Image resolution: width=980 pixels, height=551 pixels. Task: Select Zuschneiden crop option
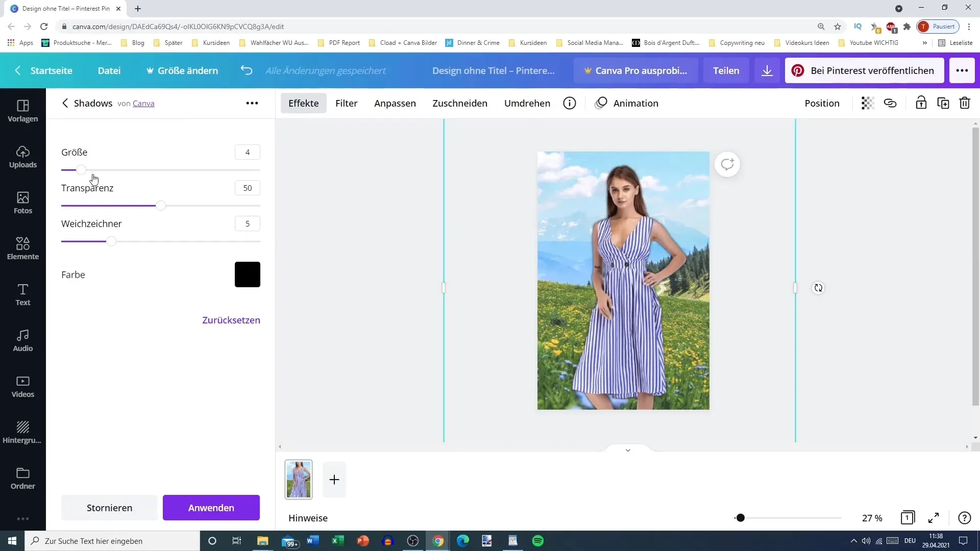pyautogui.click(x=460, y=103)
